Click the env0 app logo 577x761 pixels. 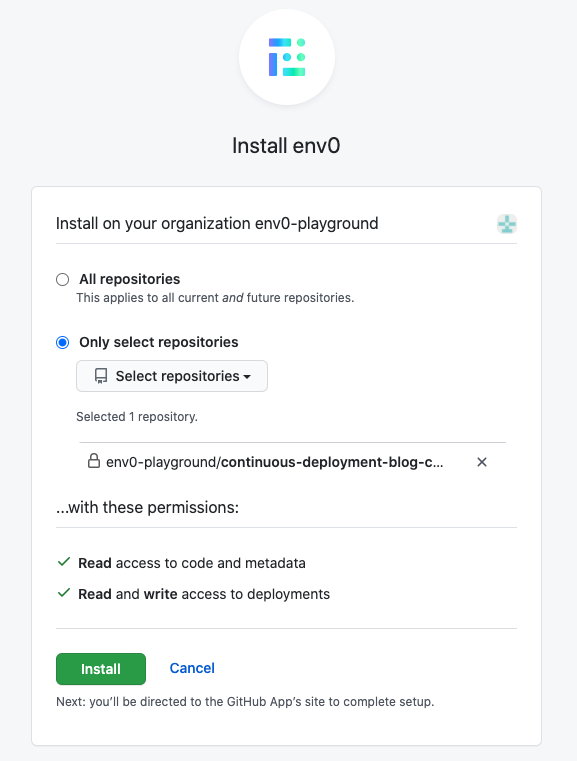287,57
